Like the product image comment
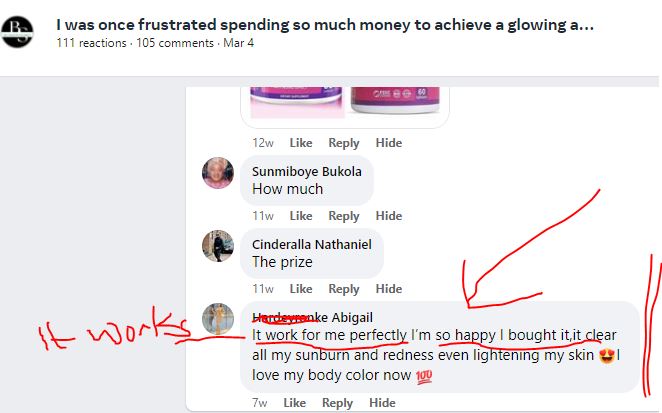Viewport: 662px width, 413px height. pos(301,143)
